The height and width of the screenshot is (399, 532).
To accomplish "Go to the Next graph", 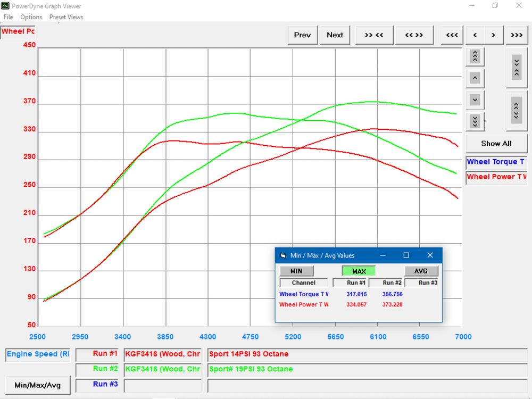I will pyautogui.click(x=335, y=35).
